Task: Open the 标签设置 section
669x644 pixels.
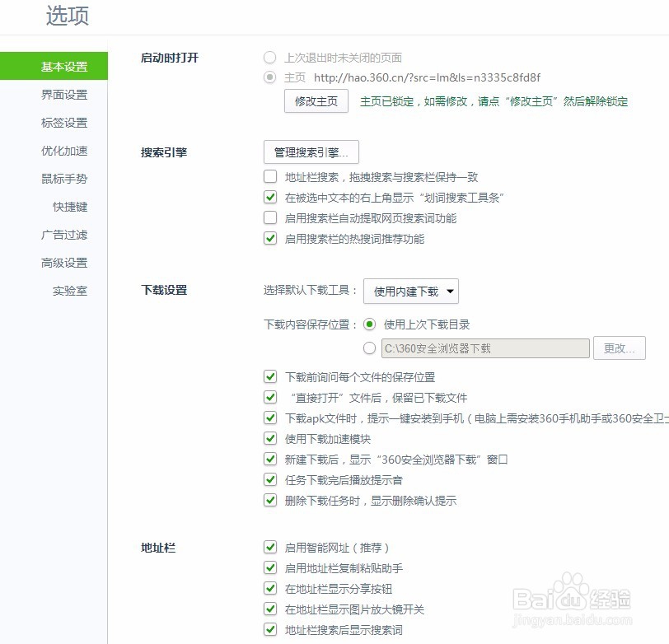Action: [x=64, y=123]
